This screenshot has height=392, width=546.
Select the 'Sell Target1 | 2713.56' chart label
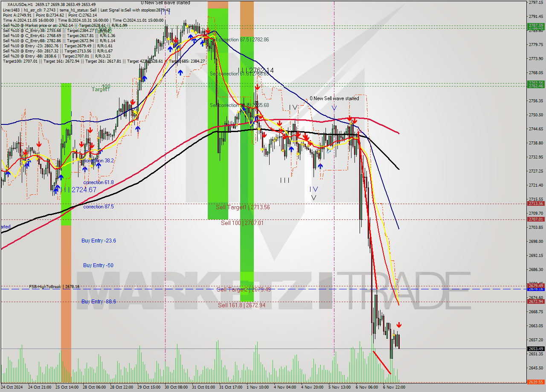pyautogui.click(x=243, y=208)
